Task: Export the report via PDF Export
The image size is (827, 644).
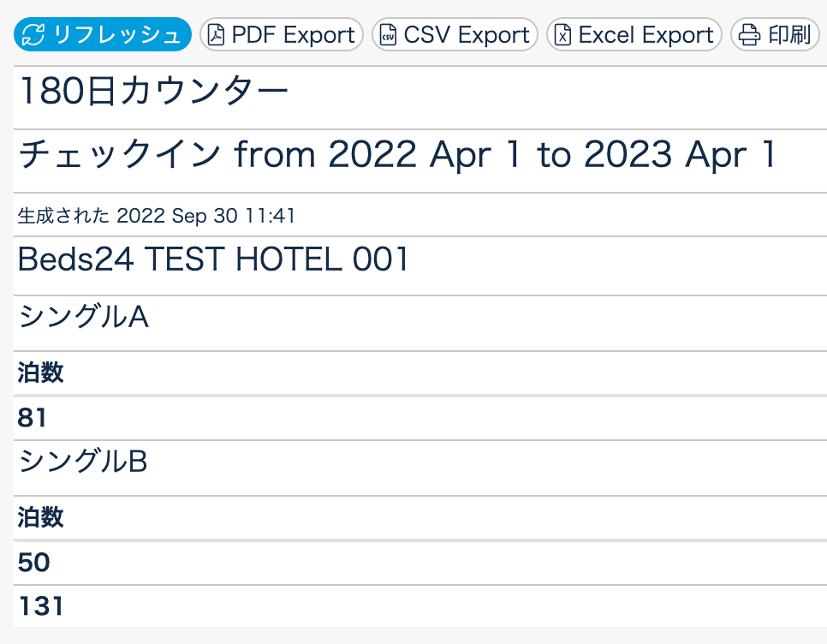Action: (293, 35)
